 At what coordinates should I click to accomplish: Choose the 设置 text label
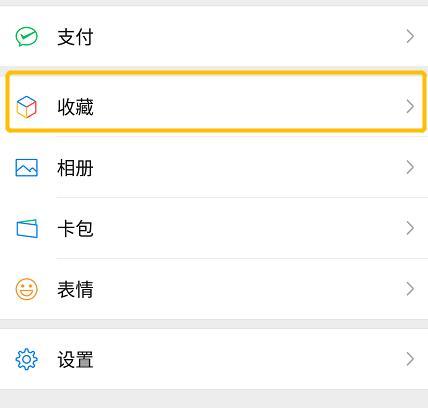[x=75, y=359]
